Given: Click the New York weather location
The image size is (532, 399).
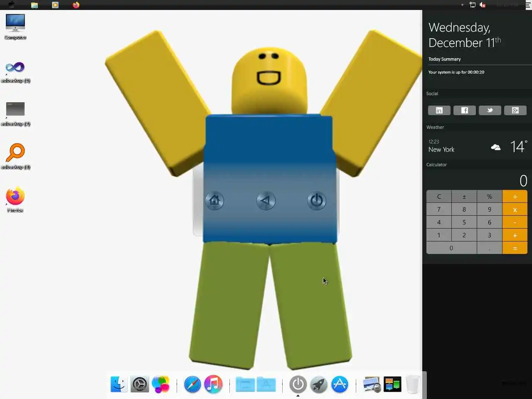Looking at the screenshot, I should (441, 150).
